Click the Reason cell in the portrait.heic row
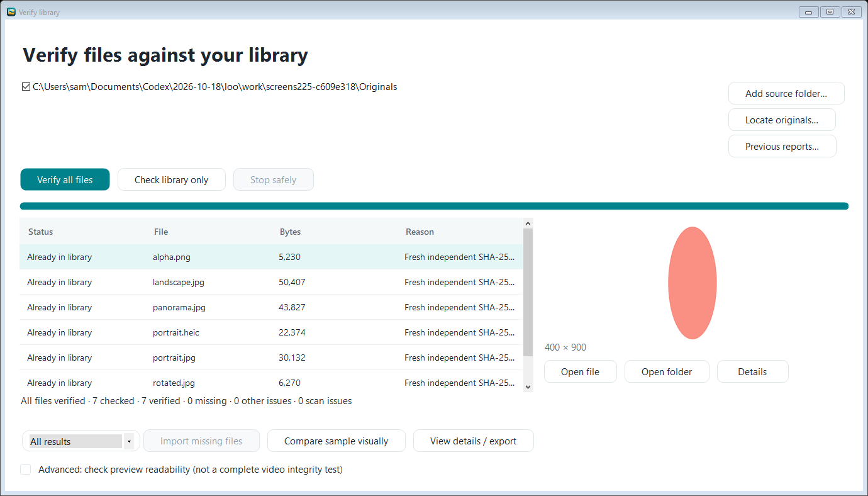Image resolution: width=868 pixels, height=496 pixels. [x=460, y=332]
